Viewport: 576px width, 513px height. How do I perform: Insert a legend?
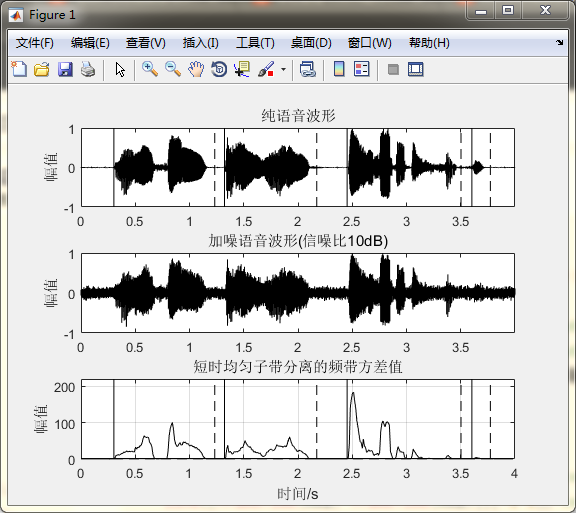coord(362,69)
